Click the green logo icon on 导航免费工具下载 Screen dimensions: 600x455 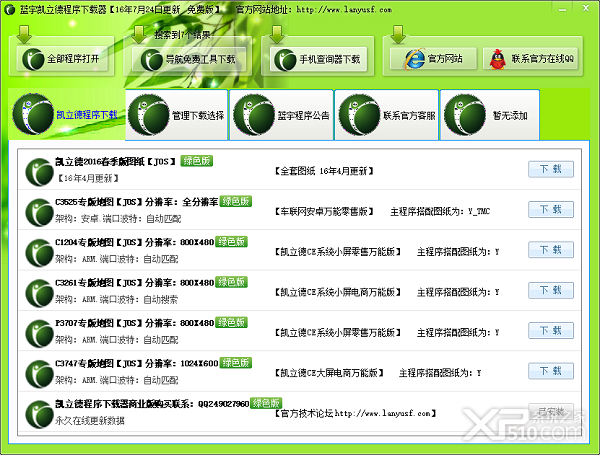(152, 60)
